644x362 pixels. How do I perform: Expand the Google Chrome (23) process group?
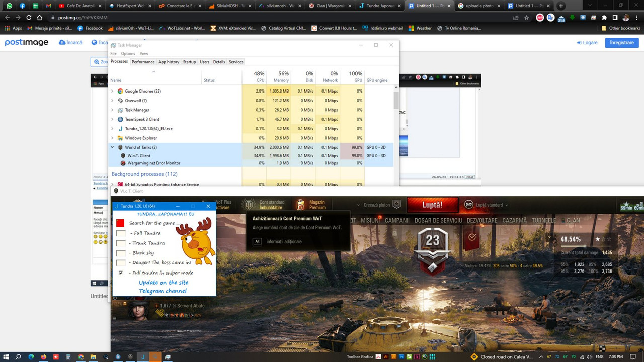(112, 91)
